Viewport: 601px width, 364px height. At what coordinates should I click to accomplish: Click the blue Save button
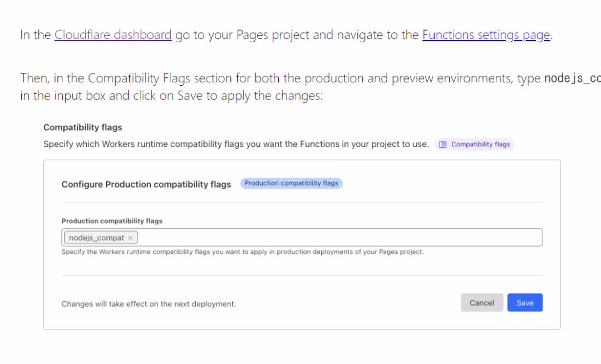click(x=525, y=303)
